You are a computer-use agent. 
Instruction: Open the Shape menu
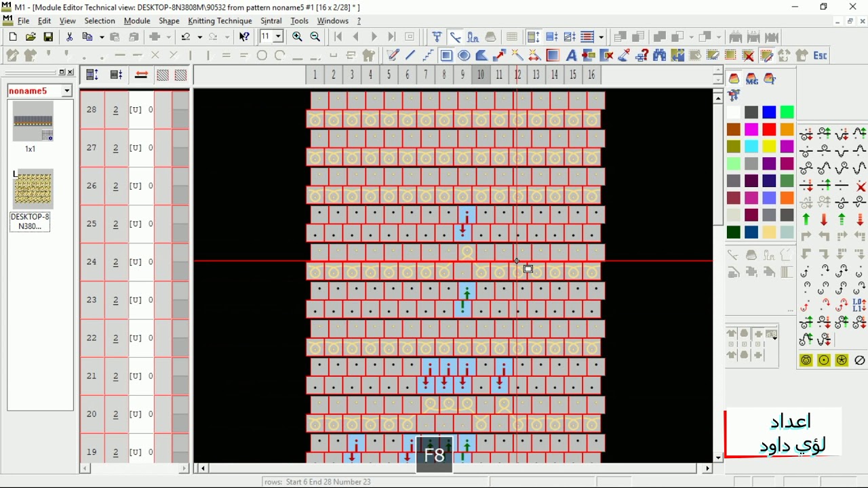169,21
